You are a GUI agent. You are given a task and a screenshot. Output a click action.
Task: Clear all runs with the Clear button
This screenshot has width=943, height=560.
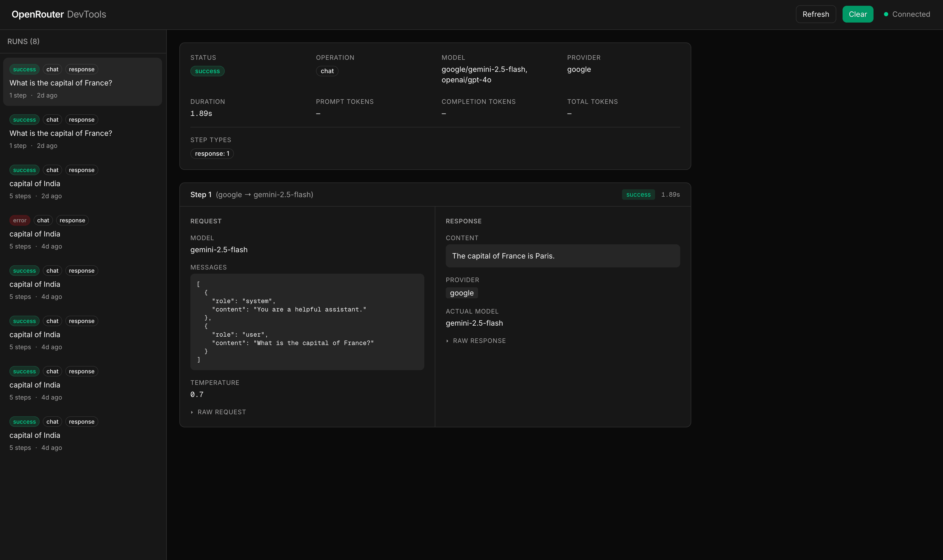coord(858,14)
